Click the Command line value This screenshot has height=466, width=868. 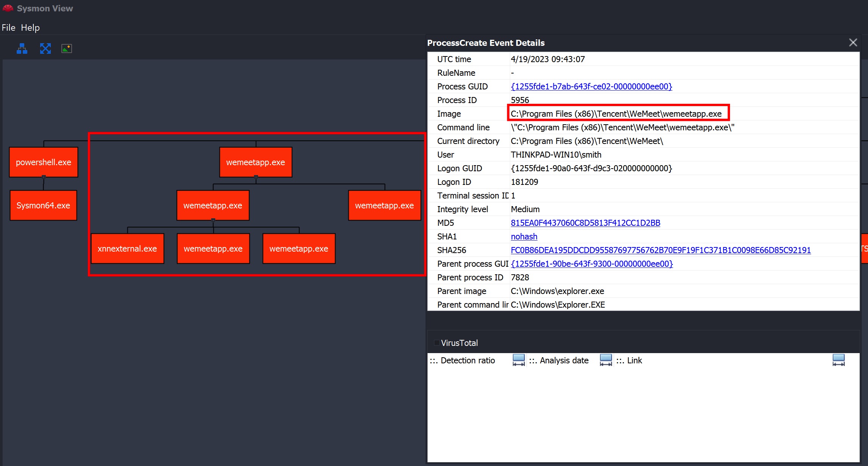[x=622, y=127]
